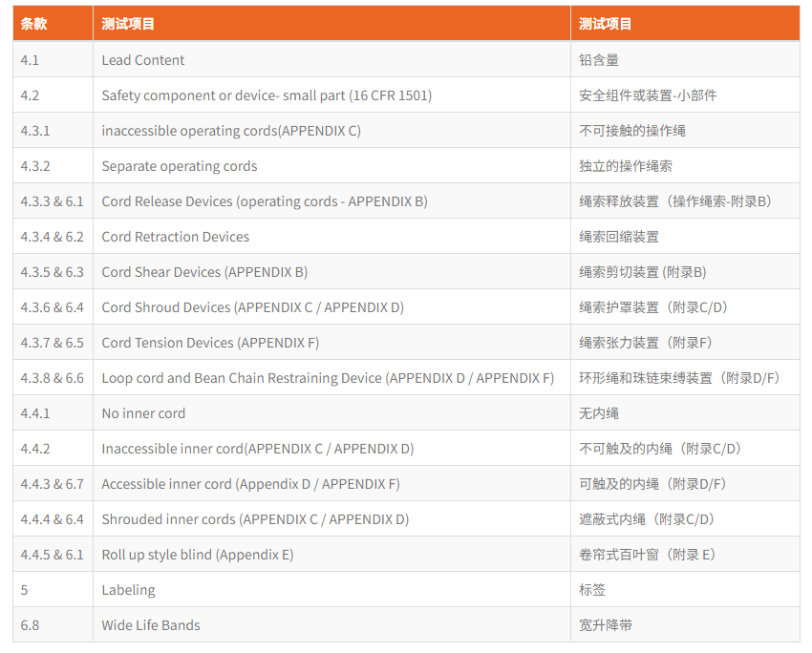812x653 pixels.
Task: Select Safety component or device row text
Action: [x=267, y=95]
